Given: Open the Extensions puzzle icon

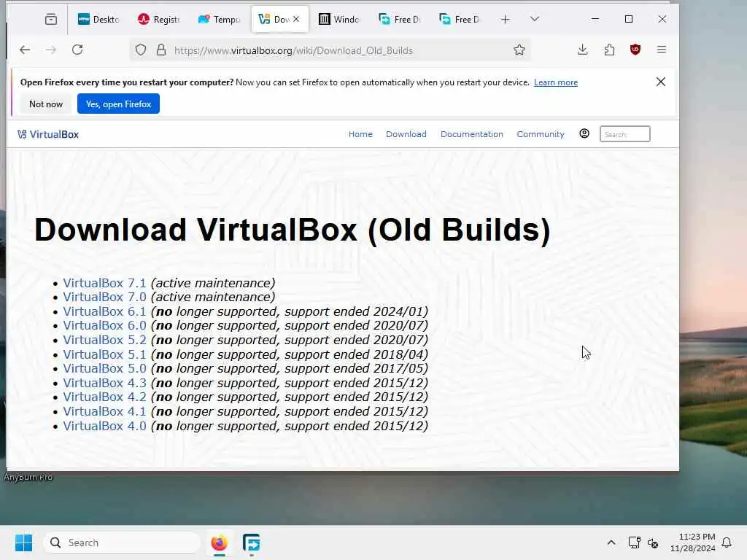Looking at the screenshot, I should (x=609, y=50).
